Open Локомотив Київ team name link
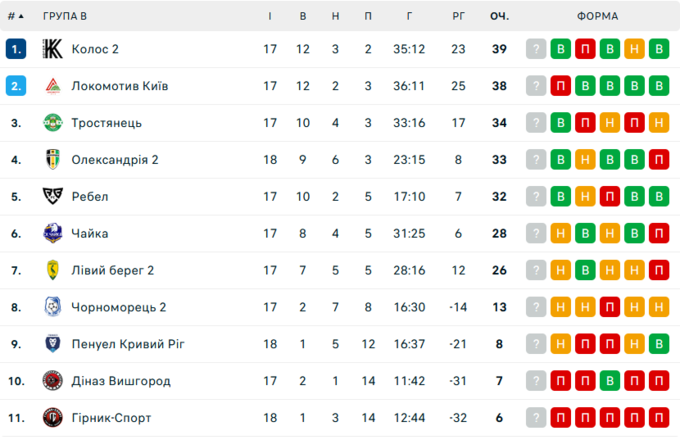Image resolution: width=680 pixels, height=440 pixels. 119,86
